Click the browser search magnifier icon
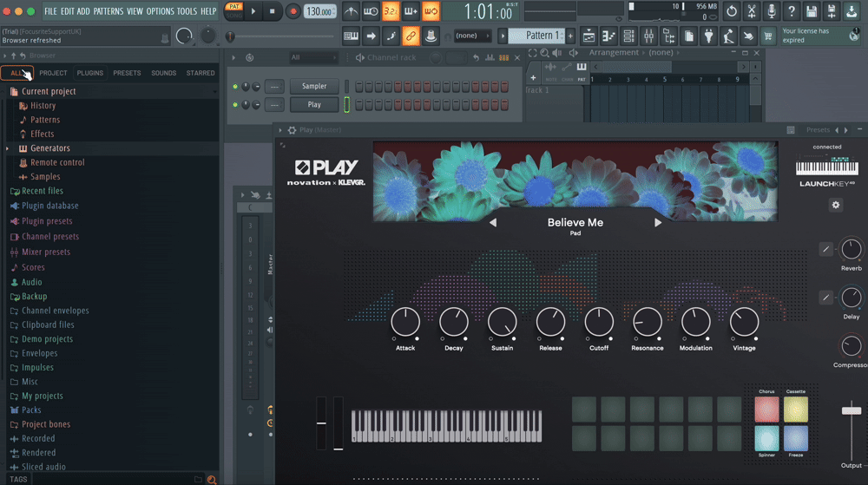This screenshot has width=868, height=485. pos(212,480)
